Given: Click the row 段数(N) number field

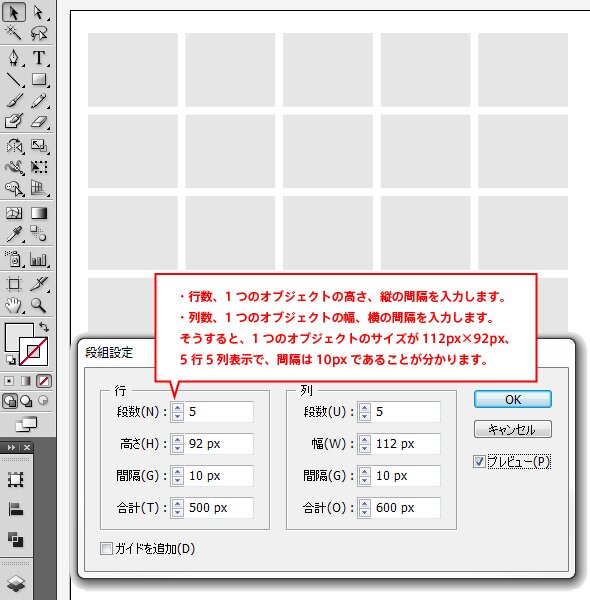Looking at the screenshot, I should 218,412.
